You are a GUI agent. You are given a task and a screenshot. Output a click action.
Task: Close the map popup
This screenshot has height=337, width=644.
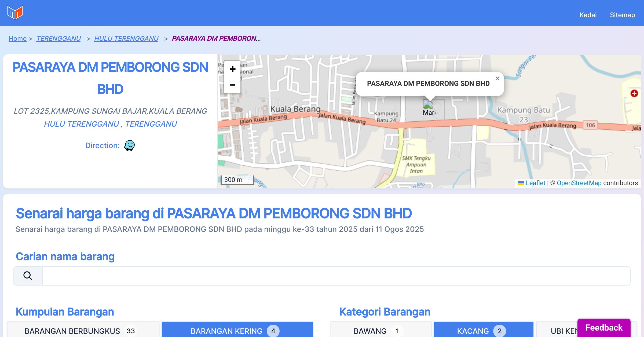tap(497, 78)
